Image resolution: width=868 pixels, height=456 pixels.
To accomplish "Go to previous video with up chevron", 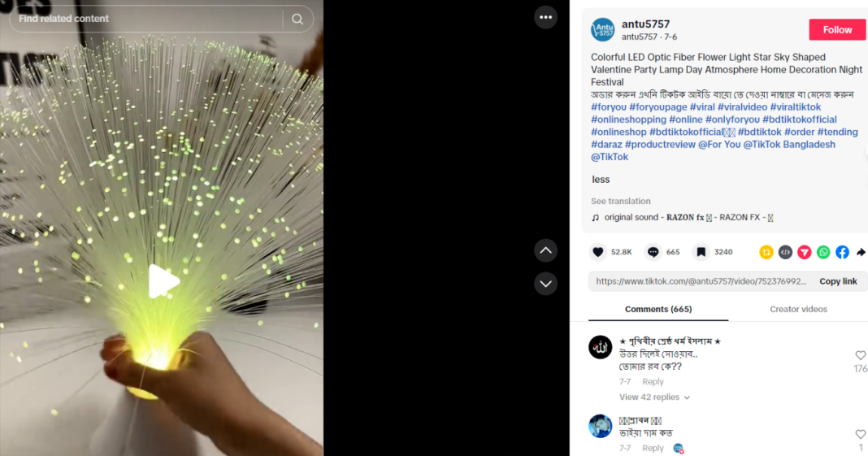I will pos(545,250).
